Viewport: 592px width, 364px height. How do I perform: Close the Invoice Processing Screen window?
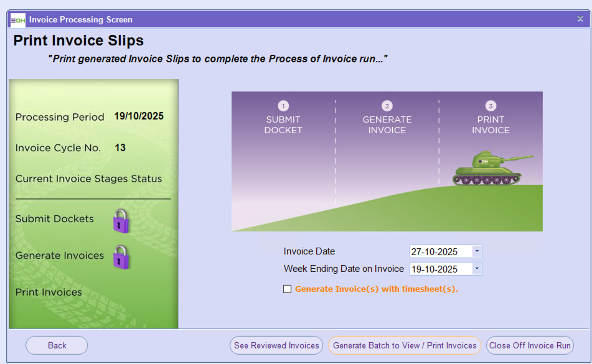pos(580,19)
